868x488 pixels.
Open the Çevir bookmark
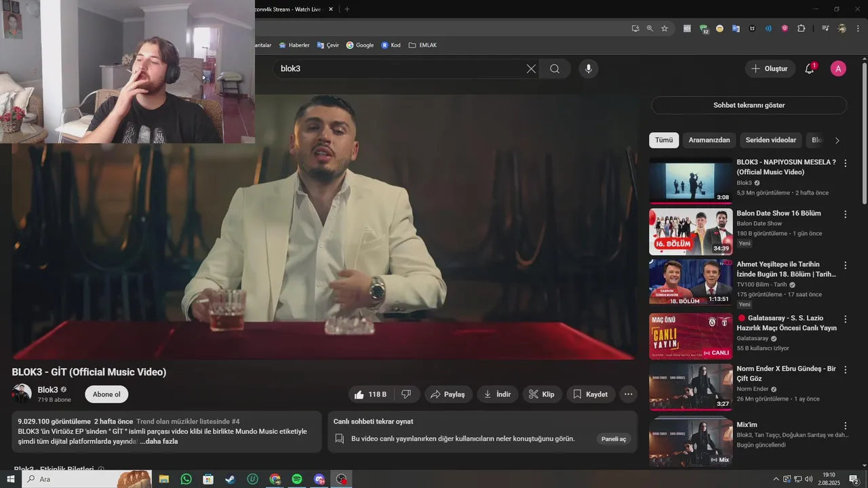(x=328, y=45)
